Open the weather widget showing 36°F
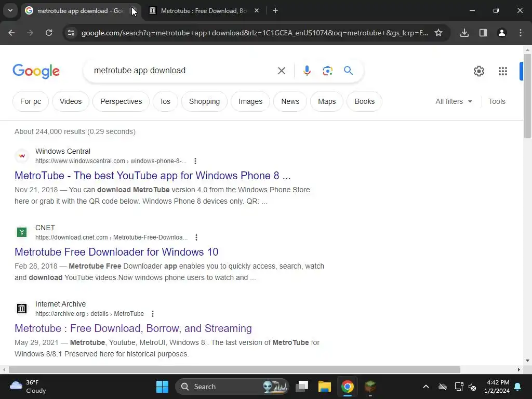Viewport: 532px width, 399px height. click(x=28, y=387)
